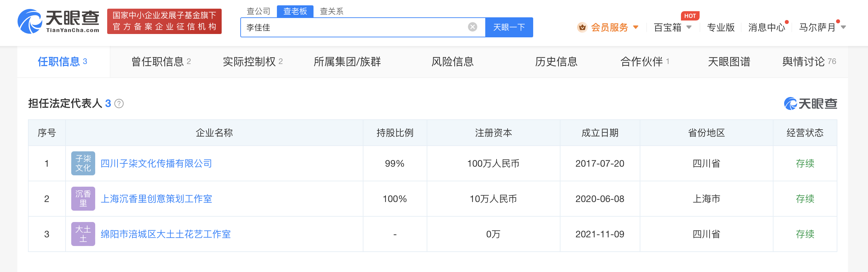Open the 实际控制权 tab
Image resolution: width=868 pixels, height=272 pixels.
(x=252, y=62)
